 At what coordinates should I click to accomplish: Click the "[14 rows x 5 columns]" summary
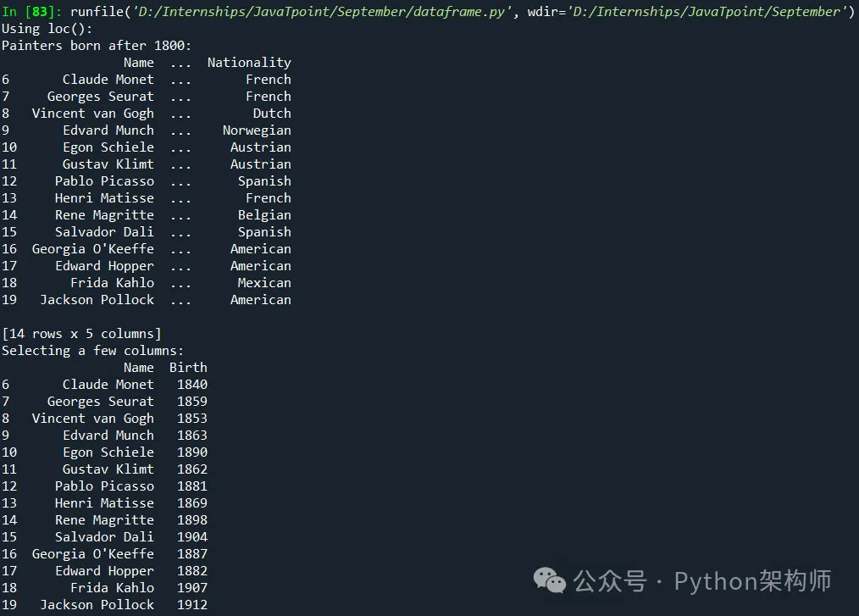tap(81, 334)
